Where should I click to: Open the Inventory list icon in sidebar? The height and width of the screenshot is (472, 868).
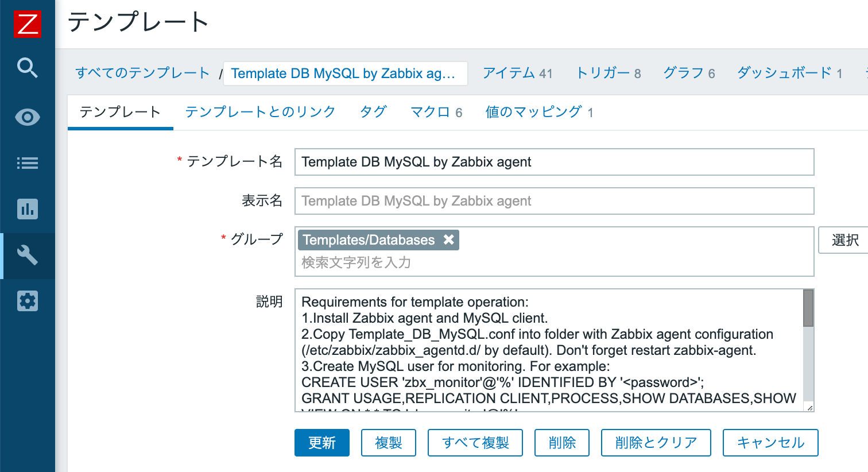27,163
